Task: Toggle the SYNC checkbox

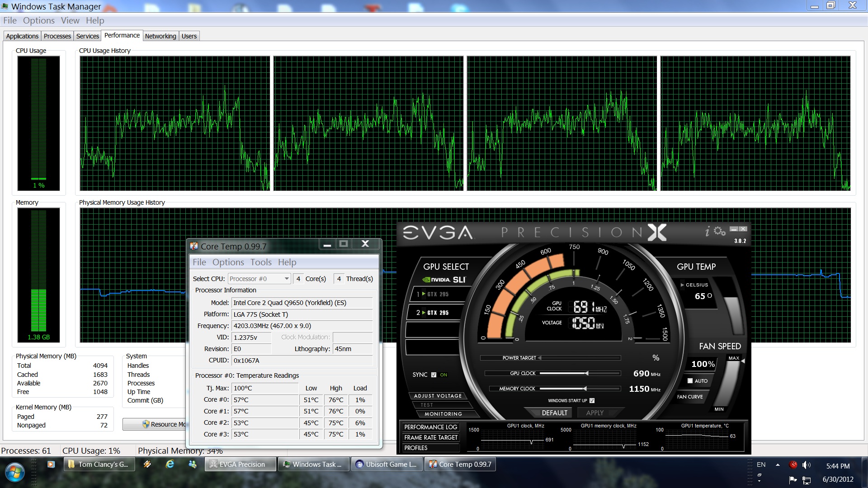Action: click(x=434, y=375)
